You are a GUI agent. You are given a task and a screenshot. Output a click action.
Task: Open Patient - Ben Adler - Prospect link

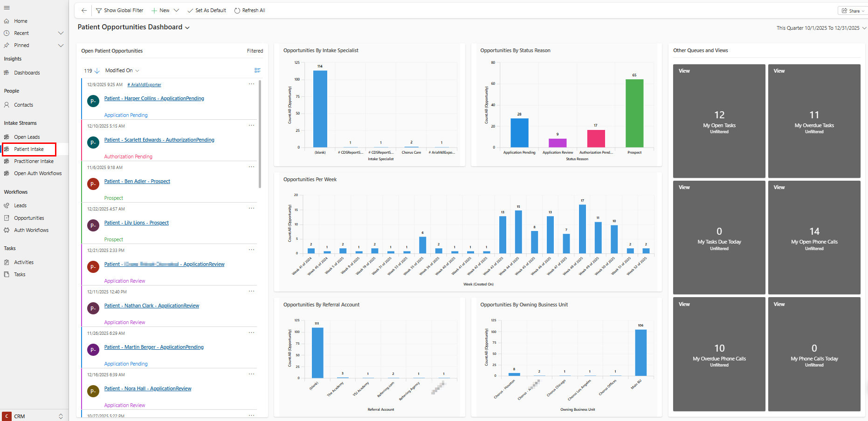point(137,181)
